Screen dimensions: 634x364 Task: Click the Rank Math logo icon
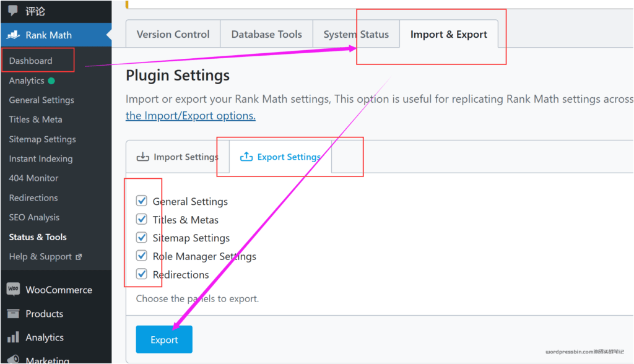tap(13, 35)
